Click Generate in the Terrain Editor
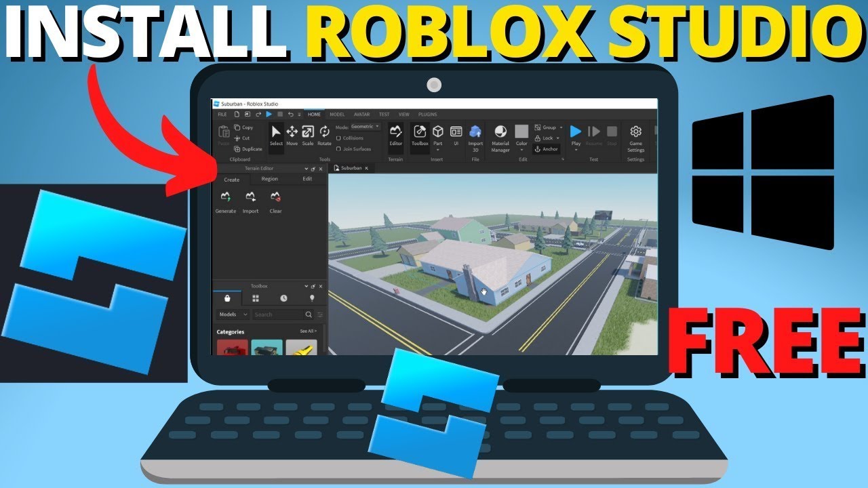Viewport: 868px width, 488px height. 225,202
